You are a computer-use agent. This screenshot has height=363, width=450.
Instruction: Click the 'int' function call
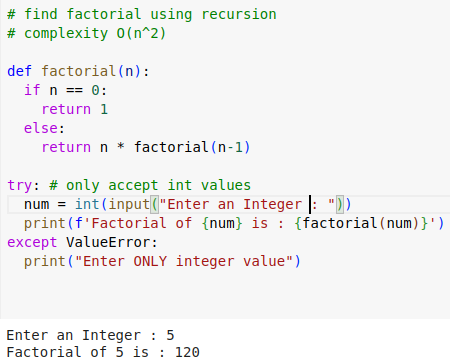coord(87,204)
